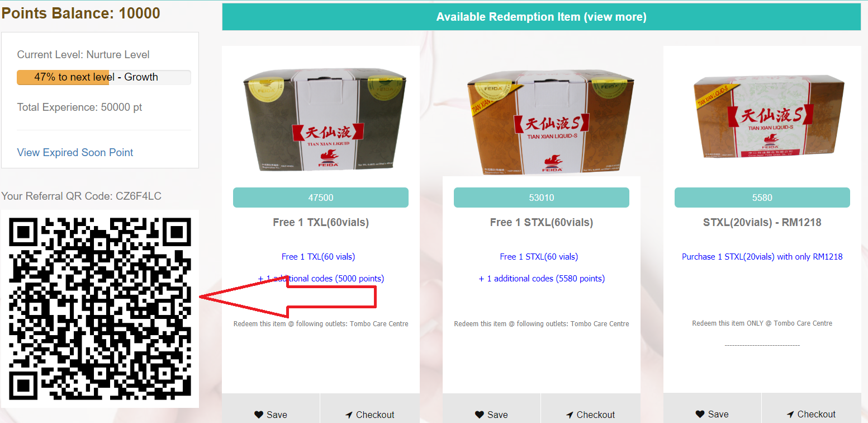Open the View Expired Soon Point link
The image size is (868, 423).
75,152
